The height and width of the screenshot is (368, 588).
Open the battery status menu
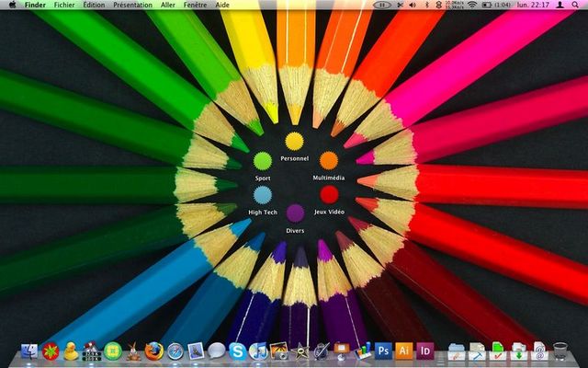click(x=496, y=5)
